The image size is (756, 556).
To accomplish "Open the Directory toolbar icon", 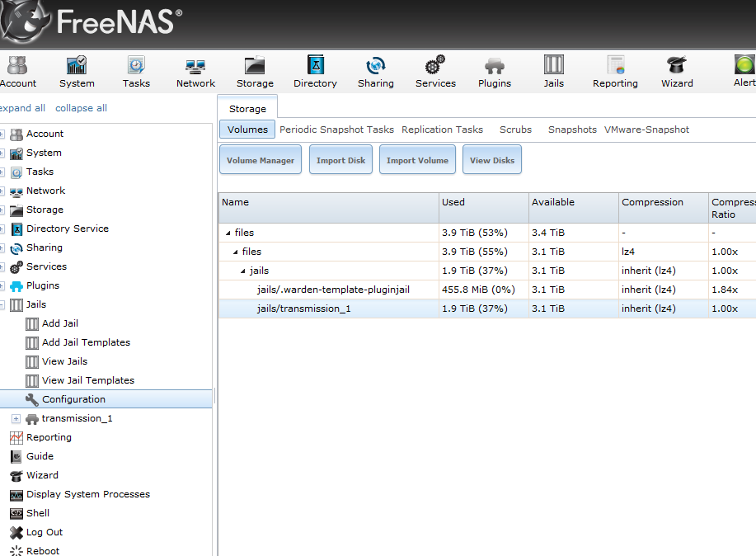I will pos(315,72).
